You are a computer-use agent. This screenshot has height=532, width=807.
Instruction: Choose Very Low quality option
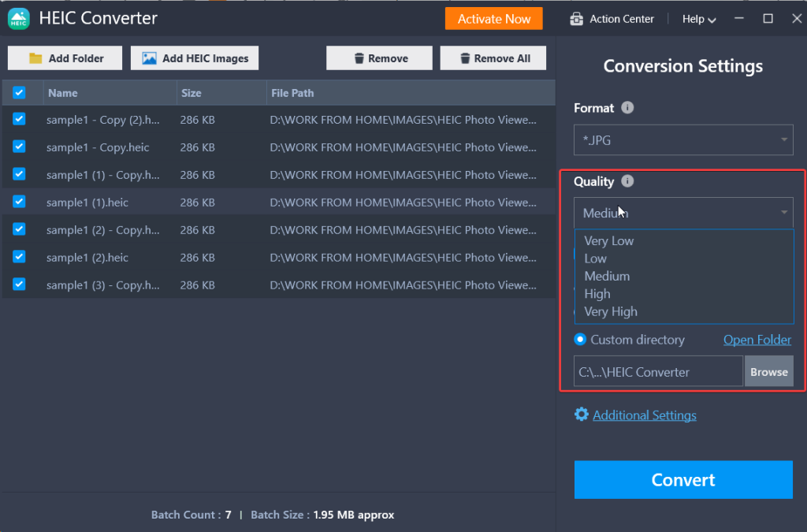[683, 241]
